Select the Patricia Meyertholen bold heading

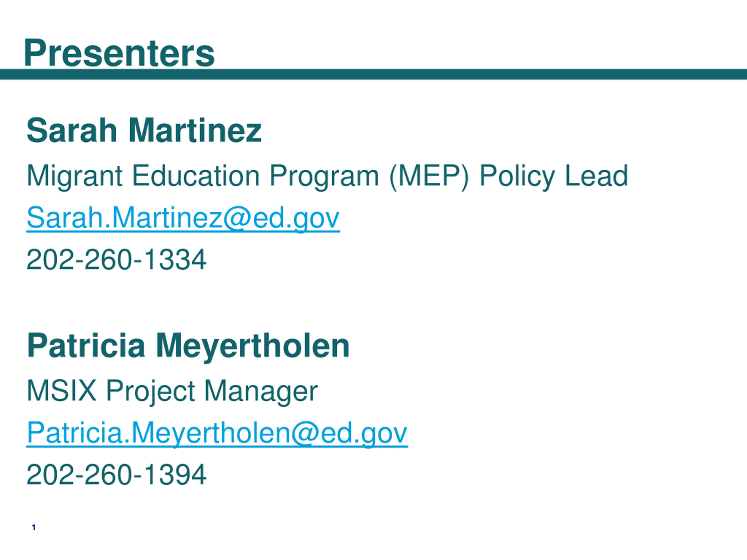tap(188, 345)
